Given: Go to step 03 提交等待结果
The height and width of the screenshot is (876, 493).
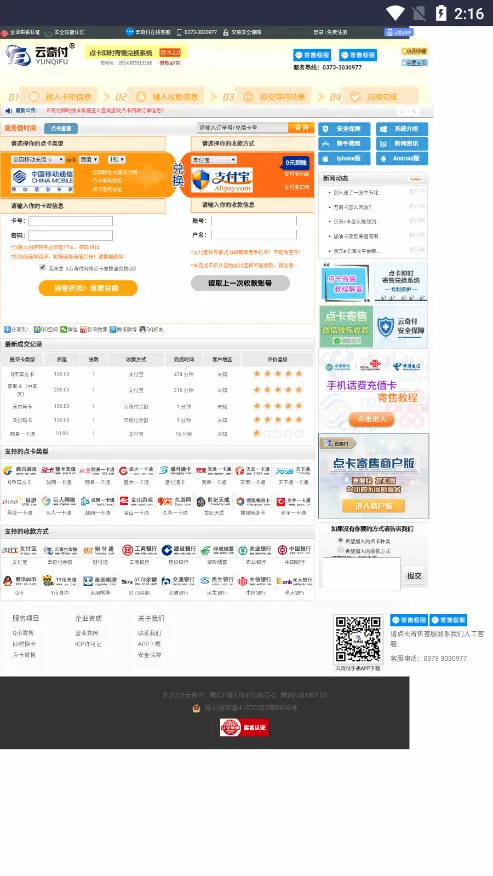Looking at the screenshot, I should pyautogui.click(x=266, y=97).
